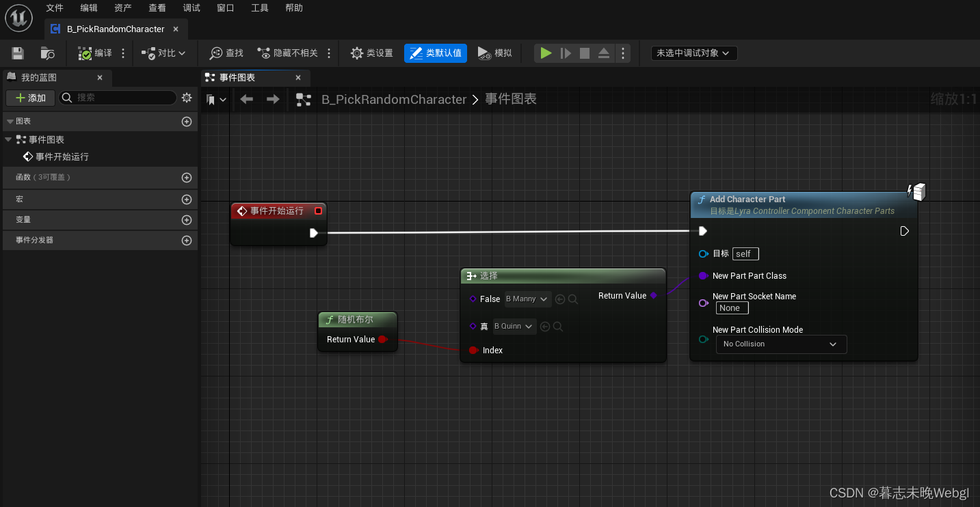Click the Eject button in play controls

[x=604, y=53]
